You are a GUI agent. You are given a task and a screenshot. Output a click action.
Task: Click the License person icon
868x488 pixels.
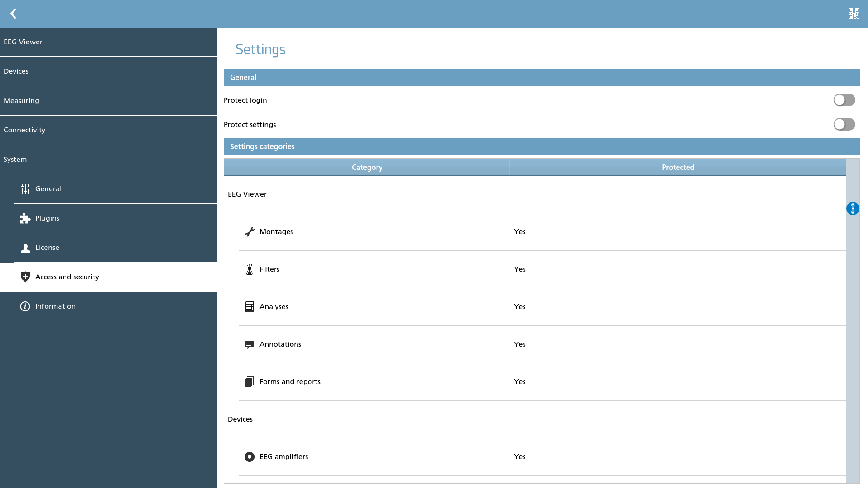pyautogui.click(x=25, y=248)
